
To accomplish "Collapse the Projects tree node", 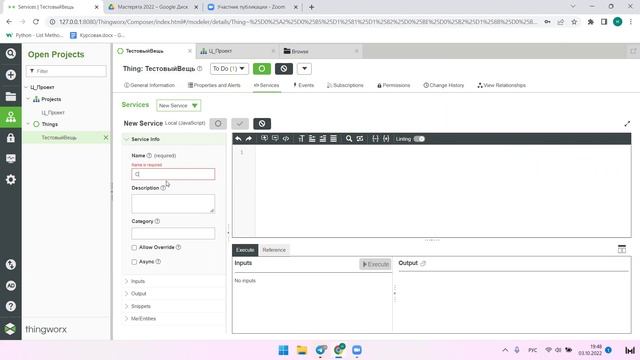I will [28, 99].
